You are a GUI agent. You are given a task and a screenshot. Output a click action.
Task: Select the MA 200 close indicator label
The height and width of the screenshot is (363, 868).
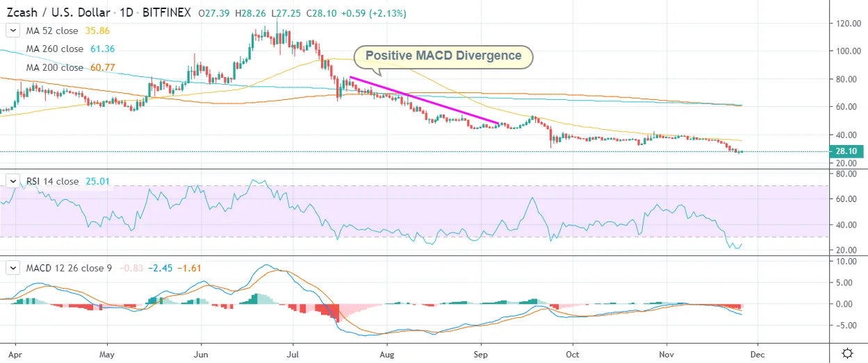(x=57, y=67)
